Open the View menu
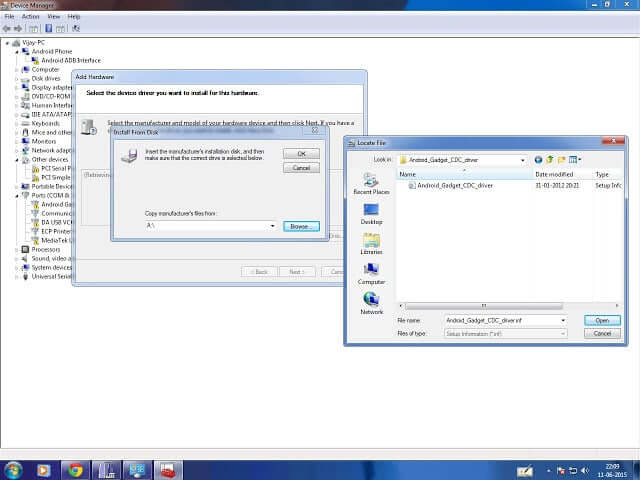 click(53, 16)
